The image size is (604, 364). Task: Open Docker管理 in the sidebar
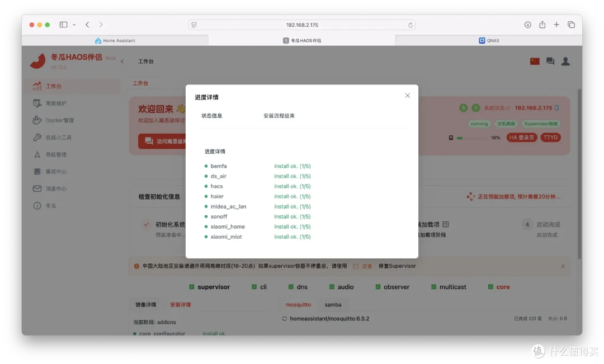coord(73,120)
